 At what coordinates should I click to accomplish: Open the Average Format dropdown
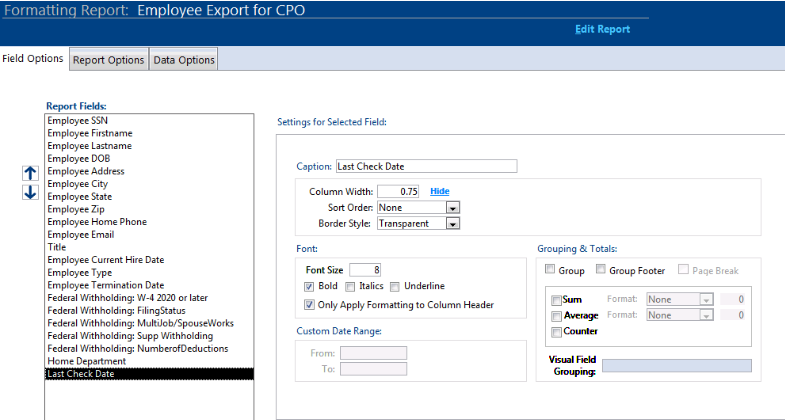(706, 315)
